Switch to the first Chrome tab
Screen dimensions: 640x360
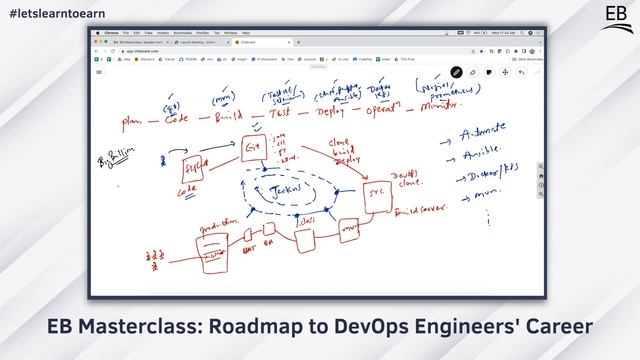click(140, 42)
